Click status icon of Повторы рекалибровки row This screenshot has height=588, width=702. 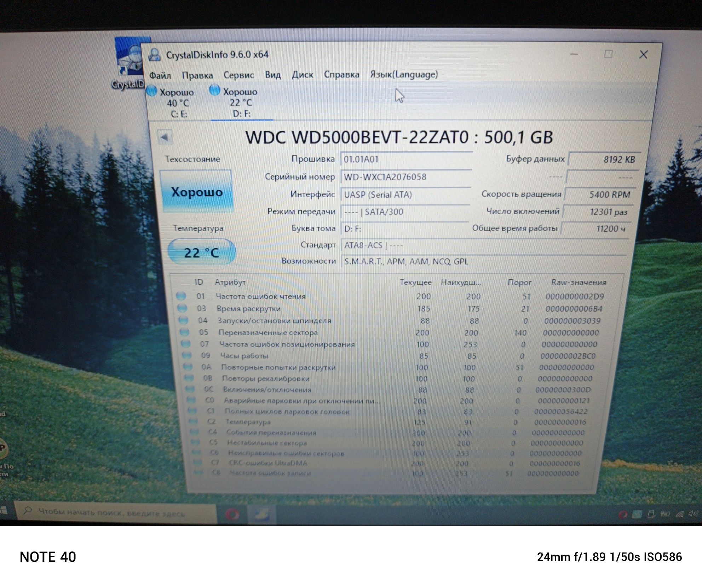[x=189, y=378]
